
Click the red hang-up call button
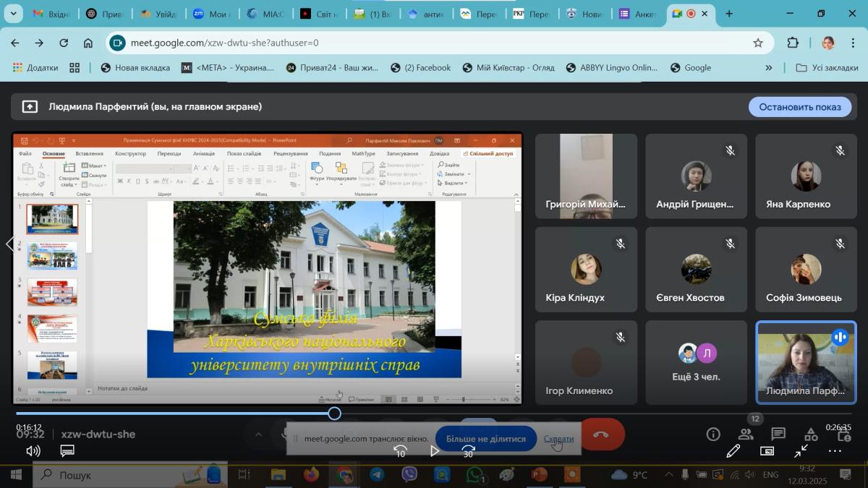pyautogui.click(x=602, y=435)
